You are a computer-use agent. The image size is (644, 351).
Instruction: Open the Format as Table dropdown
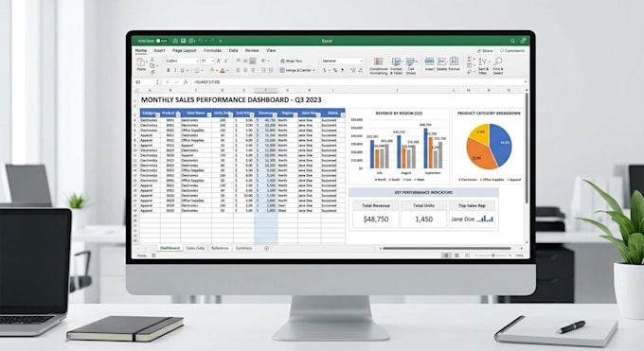point(396,66)
